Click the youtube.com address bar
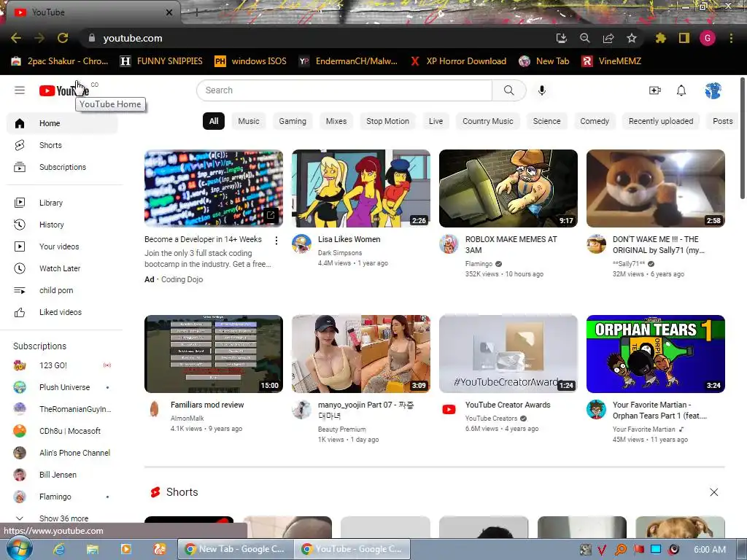The image size is (747, 560). coord(314,38)
